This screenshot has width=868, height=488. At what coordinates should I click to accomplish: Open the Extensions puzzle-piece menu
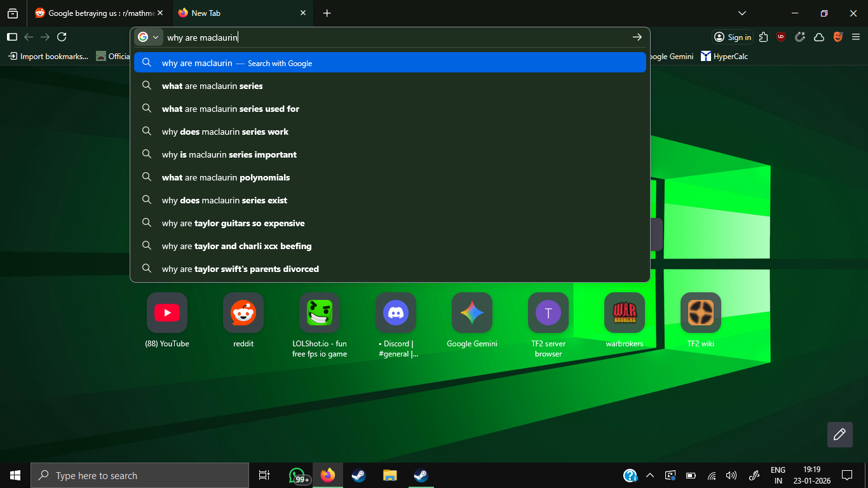pos(764,37)
